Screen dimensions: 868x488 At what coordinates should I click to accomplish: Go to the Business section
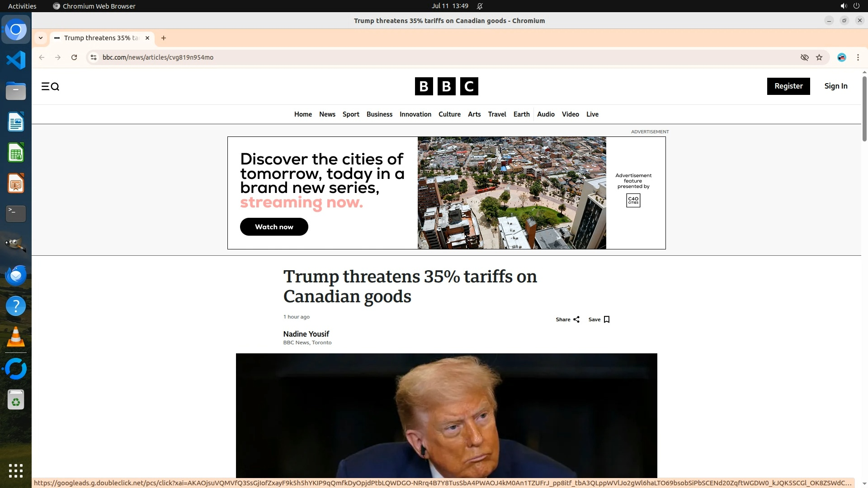379,114
